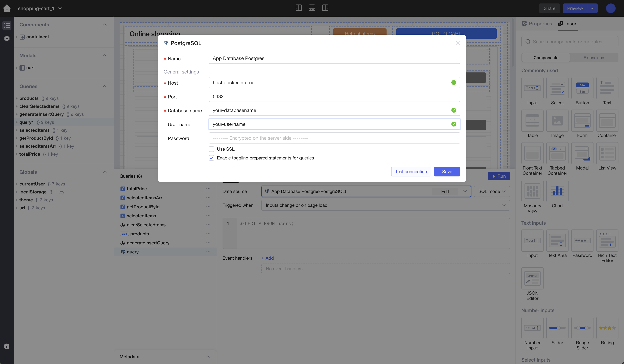This screenshot has width=624, height=364.
Task: Open SQL mode dropdown
Action: [492, 191]
